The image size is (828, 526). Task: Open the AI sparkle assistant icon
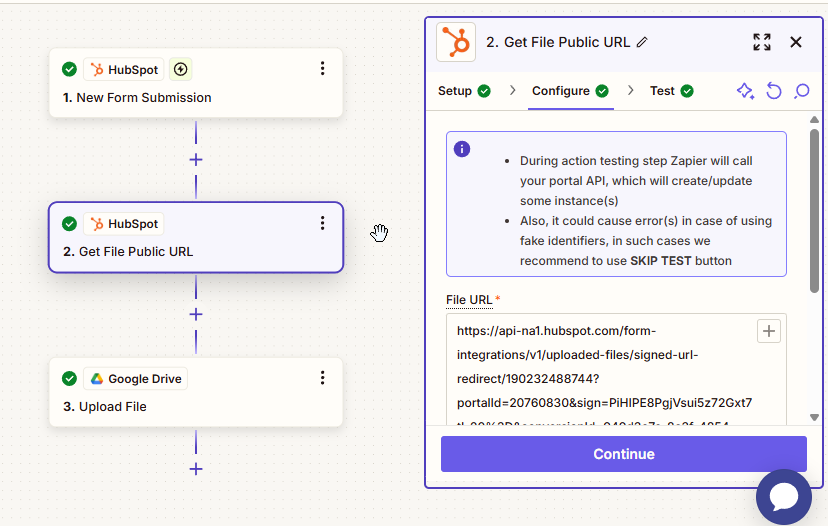pyautogui.click(x=745, y=91)
